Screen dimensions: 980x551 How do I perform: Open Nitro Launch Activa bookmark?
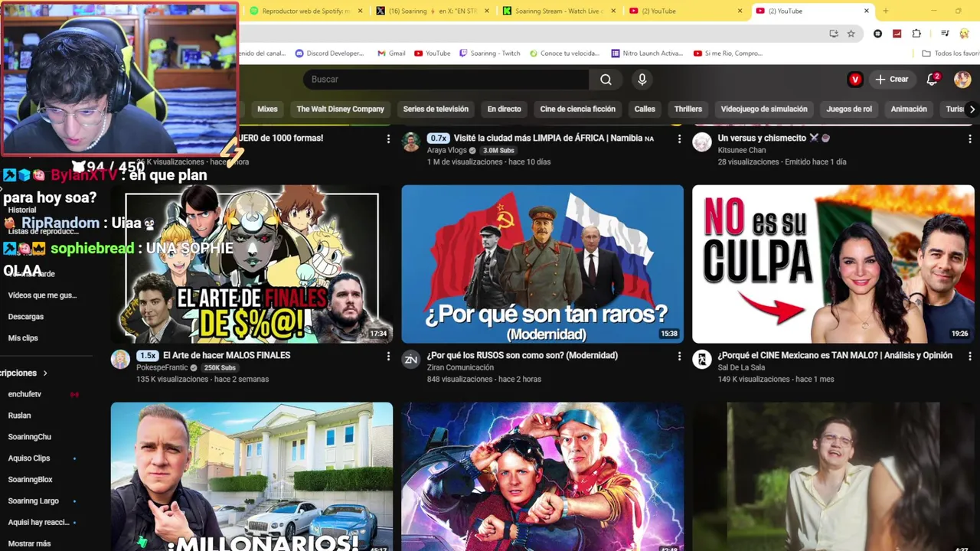(x=647, y=54)
